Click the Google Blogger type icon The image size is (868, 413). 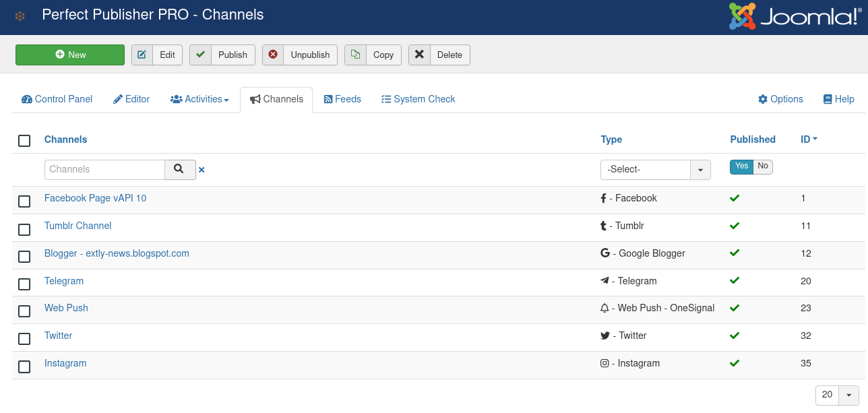pos(604,253)
